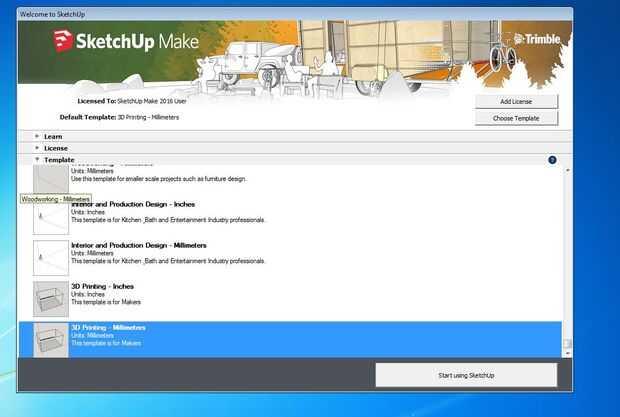Expand the License section
This screenshot has width=620, height=417.
[37, 148]
